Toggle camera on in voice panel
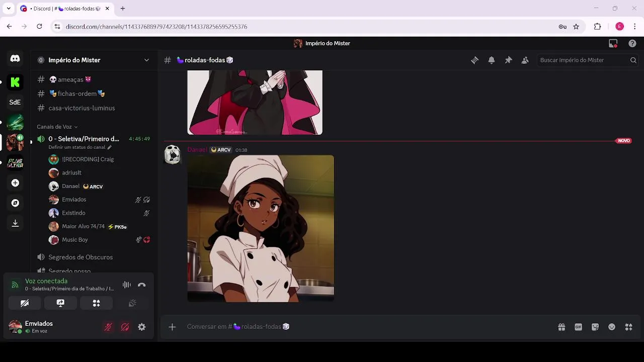This screenshot has width=644, height=362. coord(25,303)
